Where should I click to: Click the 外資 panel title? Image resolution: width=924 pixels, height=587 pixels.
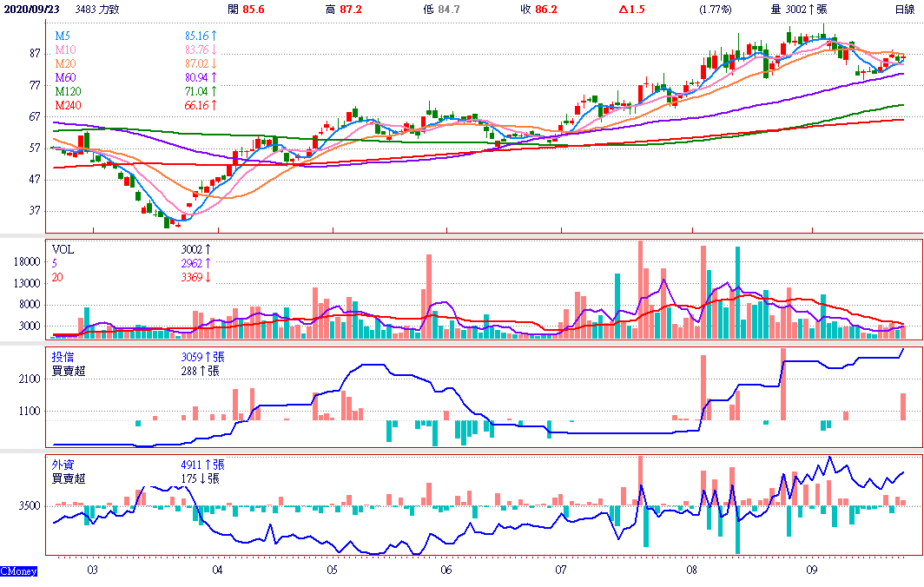(63, 465)
